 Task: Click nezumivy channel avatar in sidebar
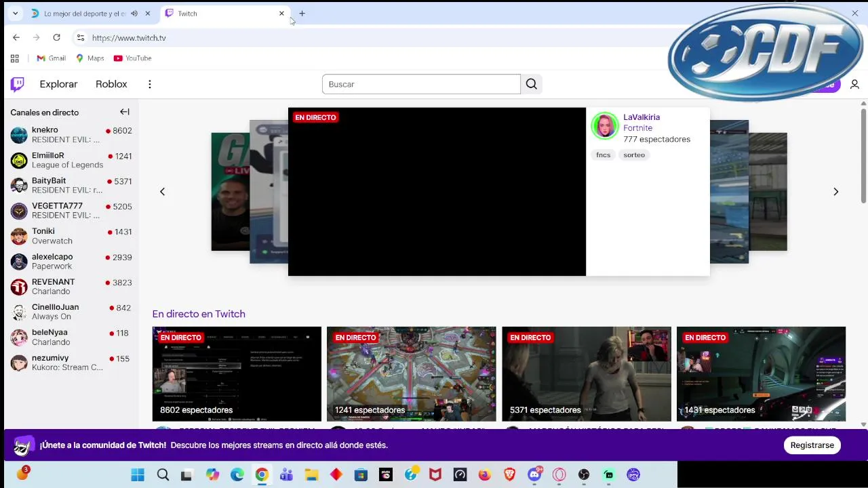coord(19,362)
